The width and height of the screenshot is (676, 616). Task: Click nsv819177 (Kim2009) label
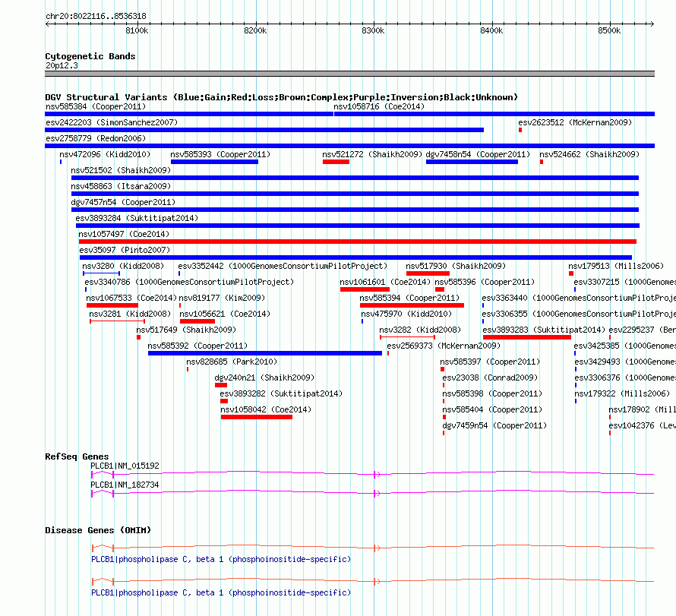[x=222, y=298]
